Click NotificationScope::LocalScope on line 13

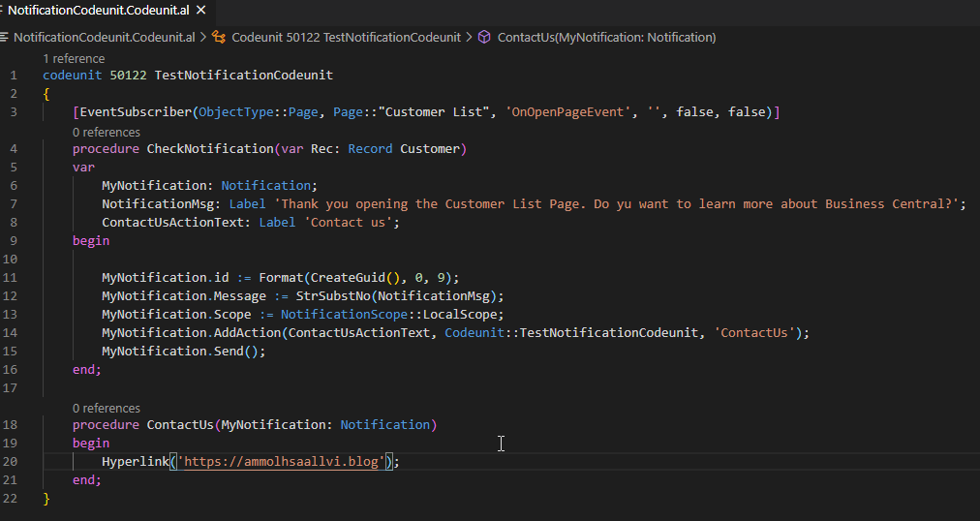coord(392,315)
